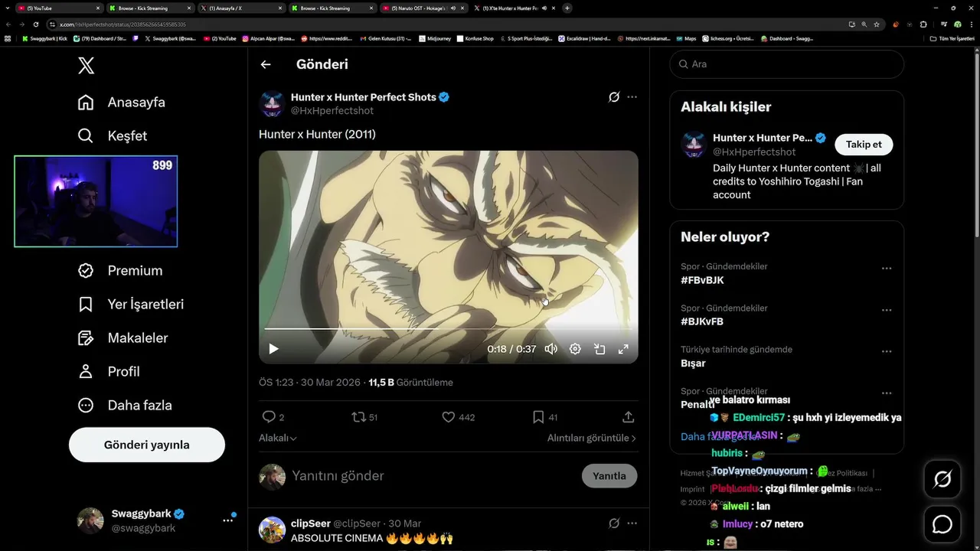Open floating messages chat bubble button
The width and height of the screenshot is (980, 551).
[x=942, y=524]
